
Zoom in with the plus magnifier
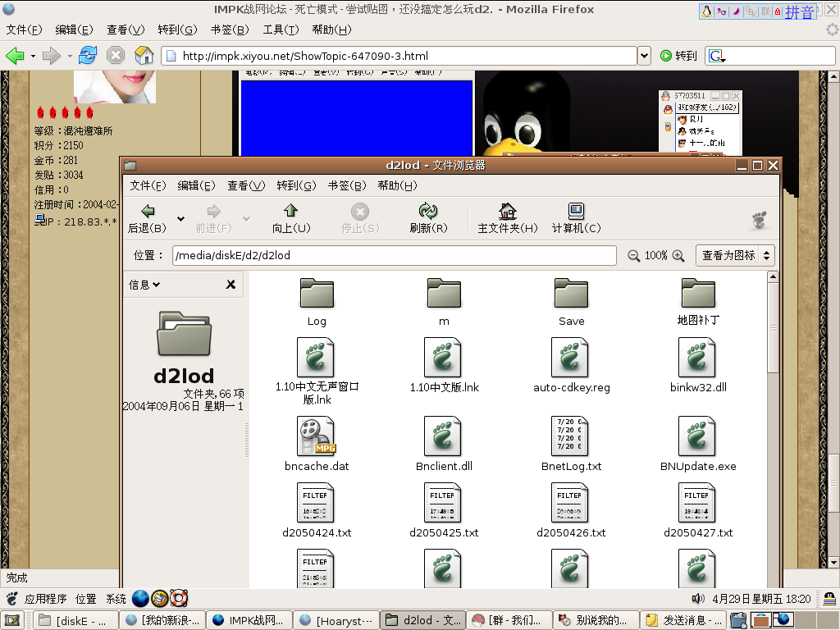pos(678,256)
